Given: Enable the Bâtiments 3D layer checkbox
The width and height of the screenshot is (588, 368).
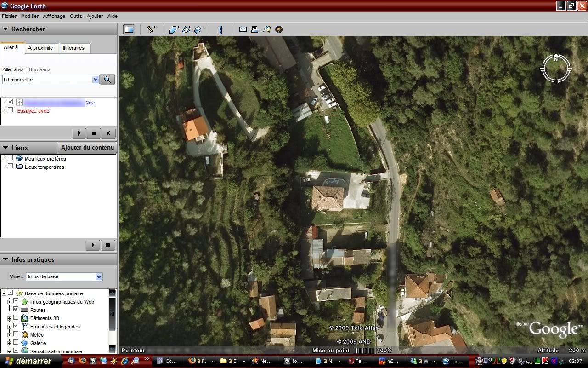Looking at the screenshot, I should point(16,317).
